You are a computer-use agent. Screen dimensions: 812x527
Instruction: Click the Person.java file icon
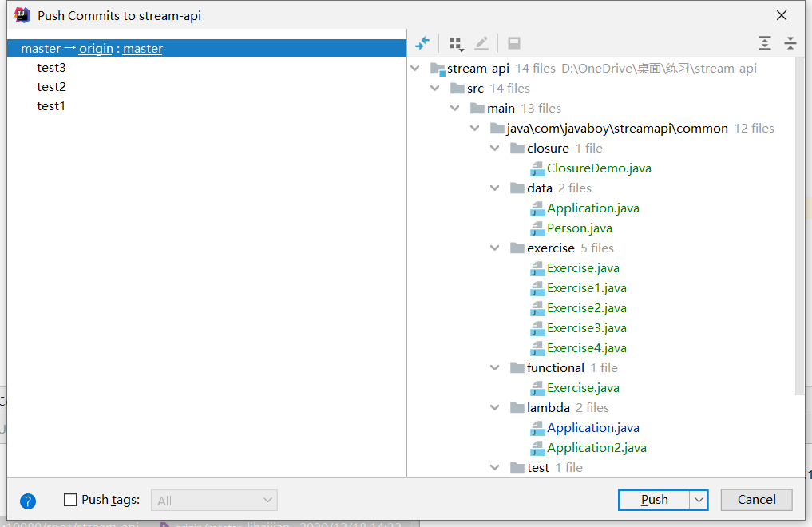(x=537, y=229)
